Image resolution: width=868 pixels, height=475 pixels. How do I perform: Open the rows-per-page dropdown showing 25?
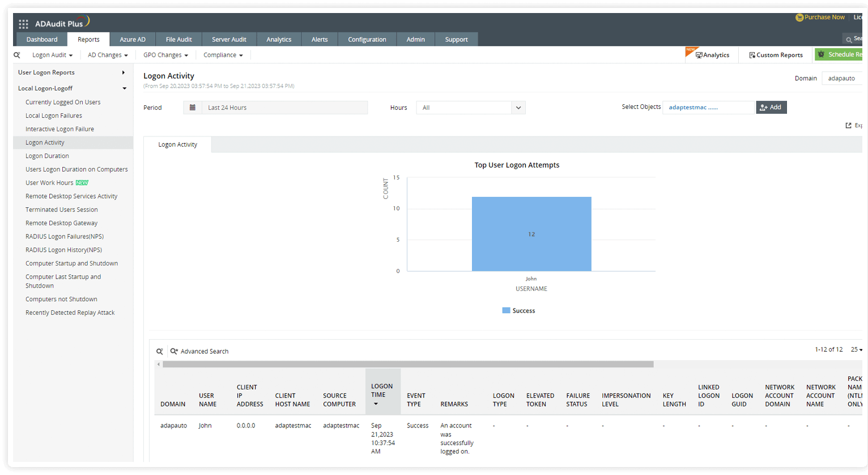coord(856,349)
